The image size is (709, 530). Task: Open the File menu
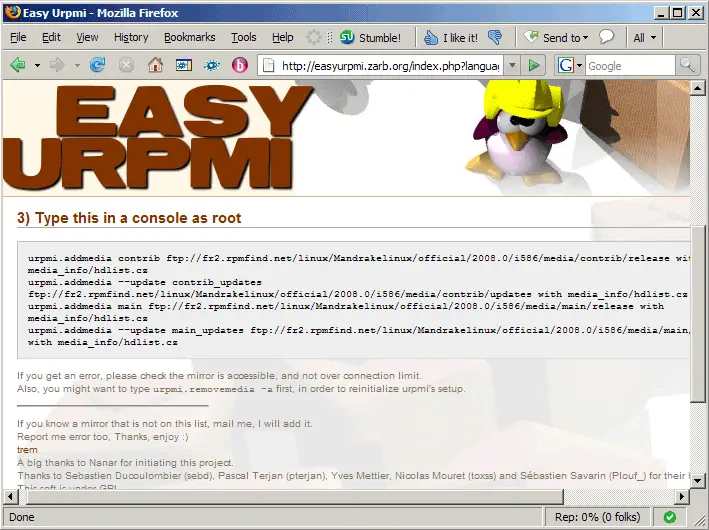18,38
